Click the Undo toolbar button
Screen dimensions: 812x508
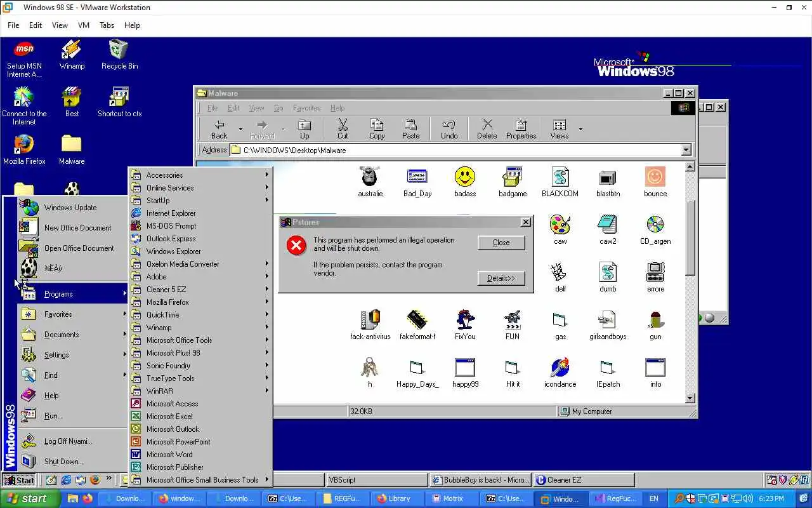(x=449, y=129)
